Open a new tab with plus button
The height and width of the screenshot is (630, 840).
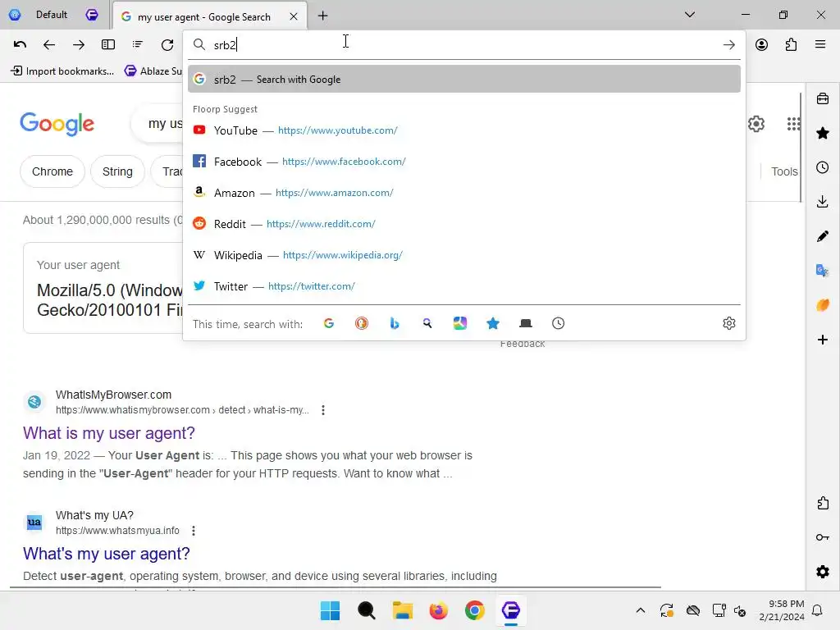pyautogui.click(x=322, y=16)
